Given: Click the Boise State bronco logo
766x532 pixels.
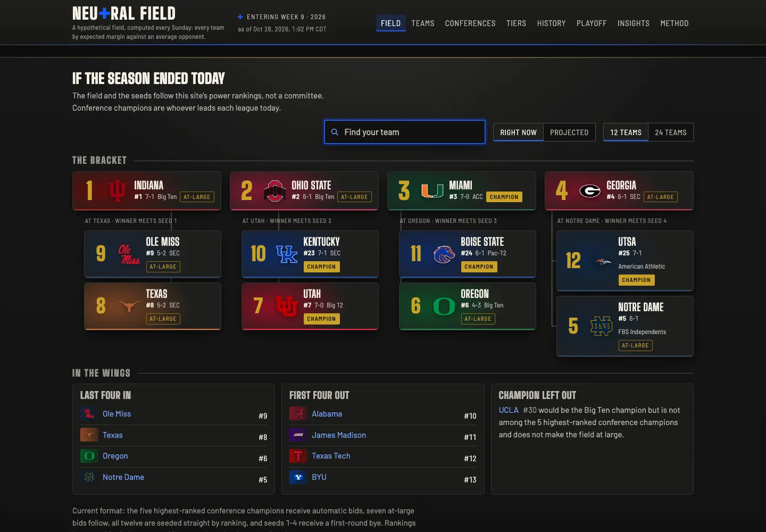Looking at the screenshot, I should [444, 254].
